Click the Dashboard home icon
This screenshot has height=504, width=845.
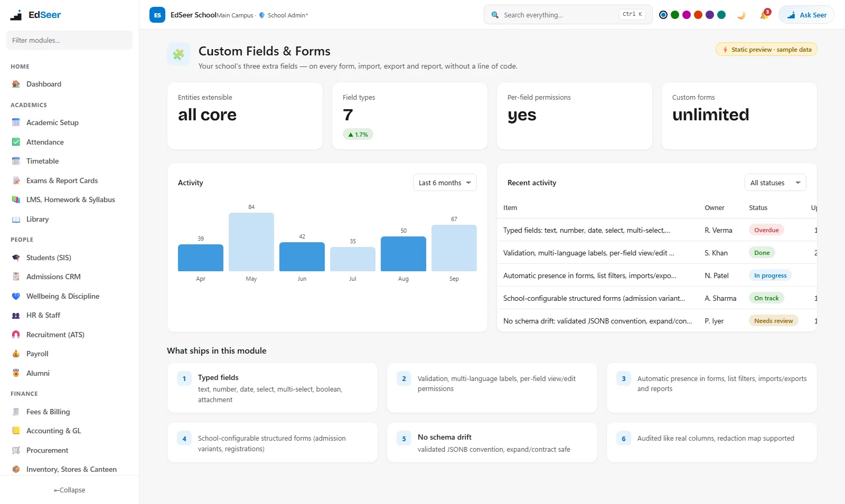click(x=16, y=84)
